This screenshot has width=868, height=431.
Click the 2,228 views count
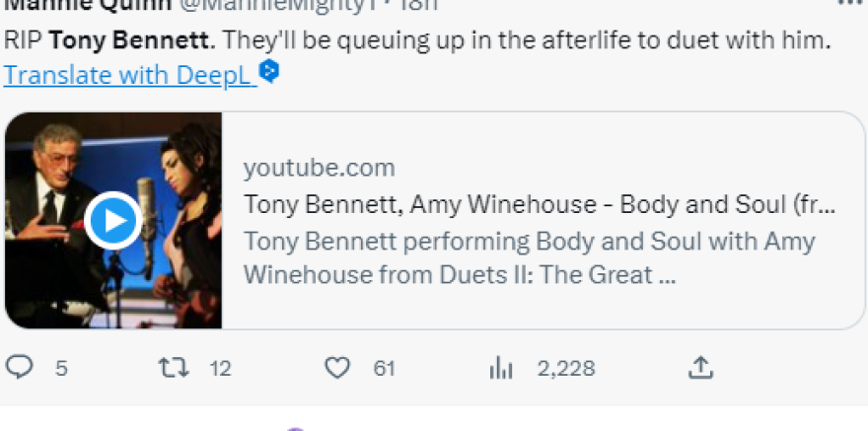click(566, 369)
